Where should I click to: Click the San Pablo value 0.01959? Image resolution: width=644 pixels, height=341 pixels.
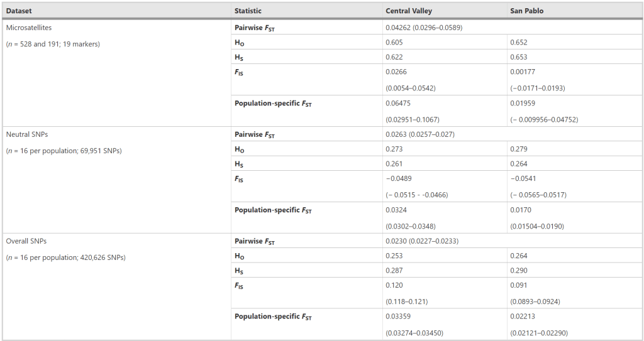click(524, 103)
